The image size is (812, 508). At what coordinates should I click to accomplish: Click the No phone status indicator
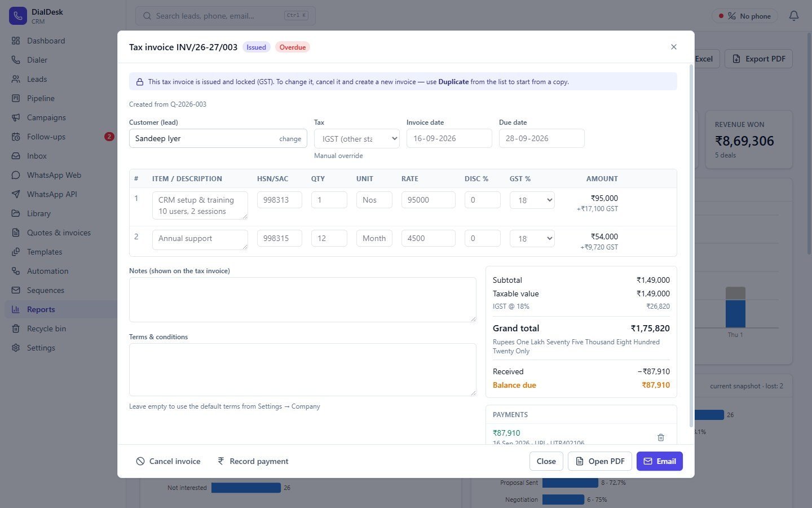(745, 16)
